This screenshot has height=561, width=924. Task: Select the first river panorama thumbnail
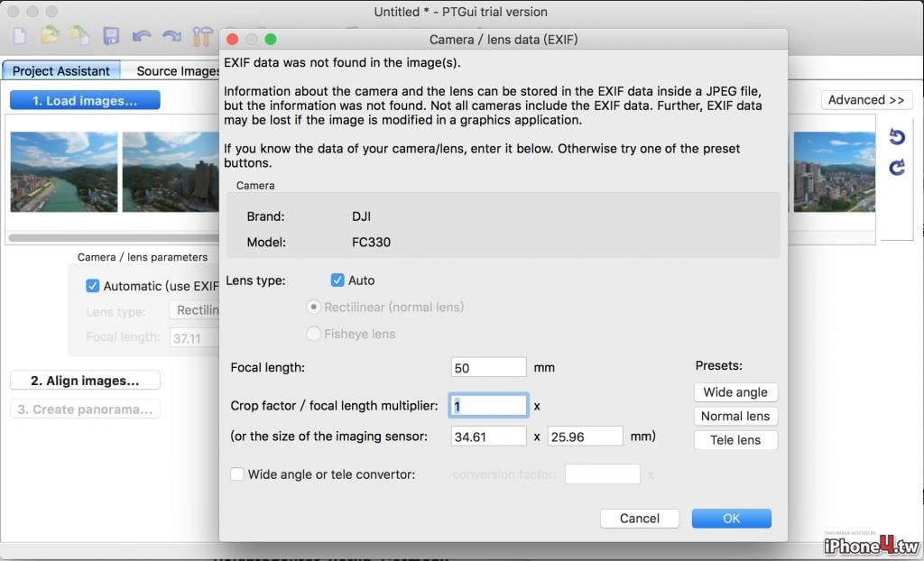pos(64,171)
